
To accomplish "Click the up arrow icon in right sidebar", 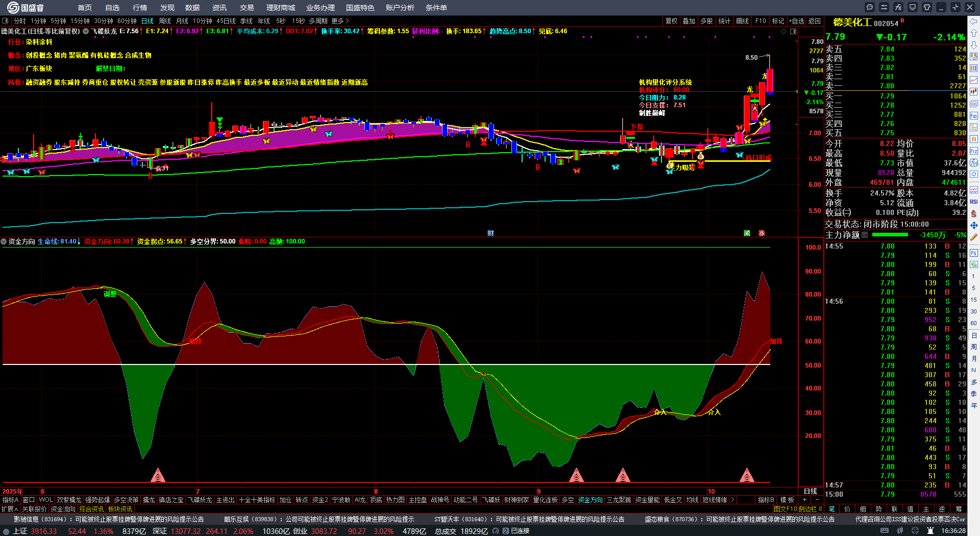I will click(974, 33).
